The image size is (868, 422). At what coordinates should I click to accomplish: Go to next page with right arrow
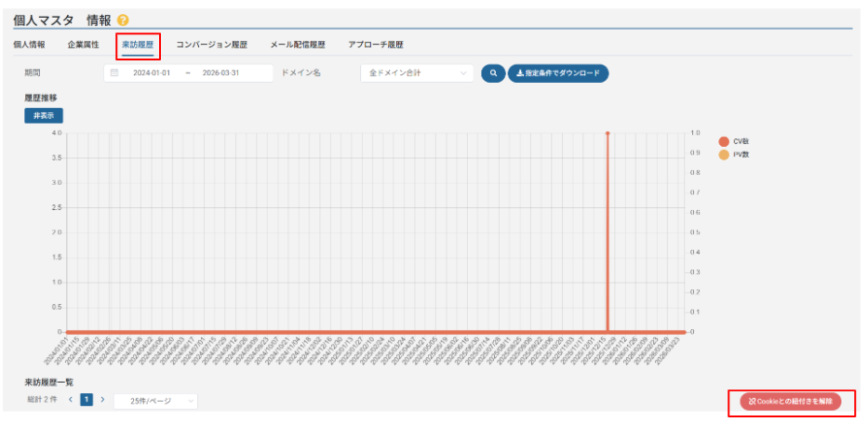click(x=102, y=400)
